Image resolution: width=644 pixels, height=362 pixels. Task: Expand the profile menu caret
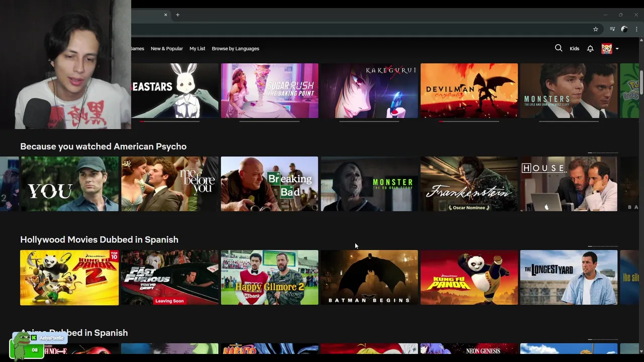click(617, 49)
